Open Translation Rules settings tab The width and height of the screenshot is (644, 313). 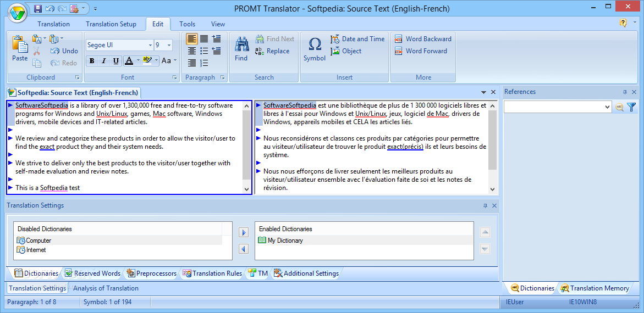(213, 273)
